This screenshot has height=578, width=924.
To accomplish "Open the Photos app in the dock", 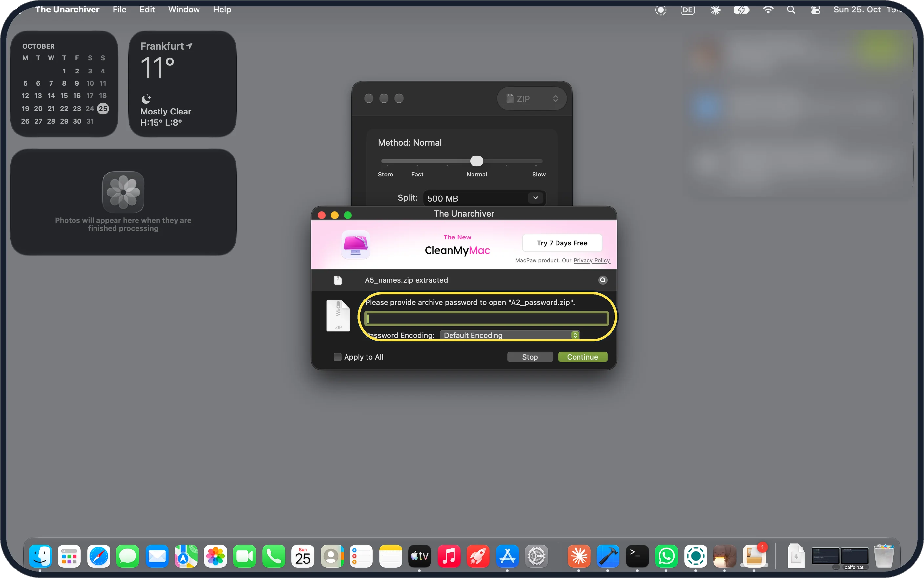I will pyautogui.click(x=216, y=556).
